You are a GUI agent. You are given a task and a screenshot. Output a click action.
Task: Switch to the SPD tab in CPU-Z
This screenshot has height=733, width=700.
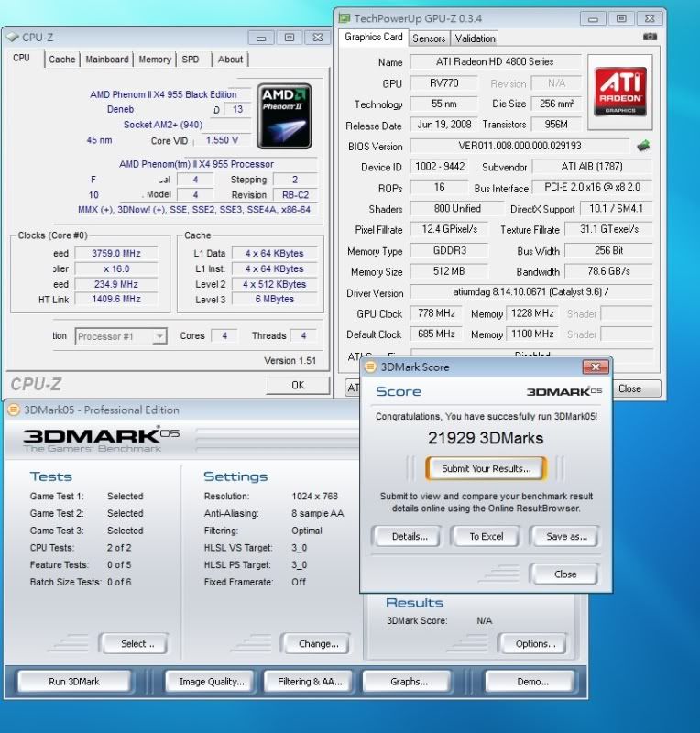pos(191,60)
